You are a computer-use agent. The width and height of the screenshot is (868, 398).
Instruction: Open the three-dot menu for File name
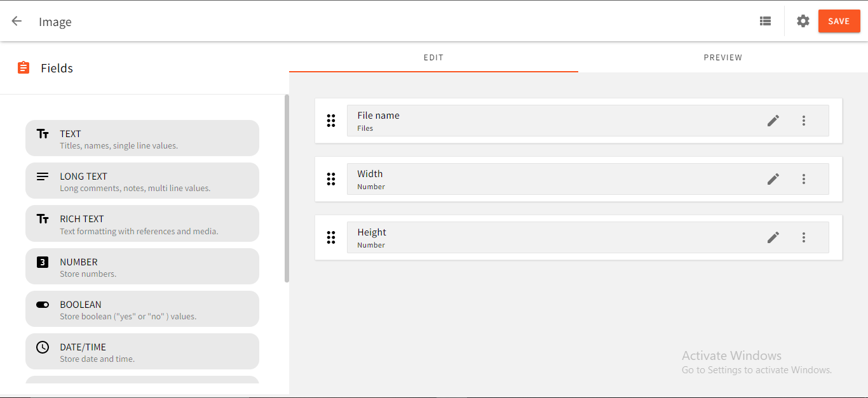[804, 121]
